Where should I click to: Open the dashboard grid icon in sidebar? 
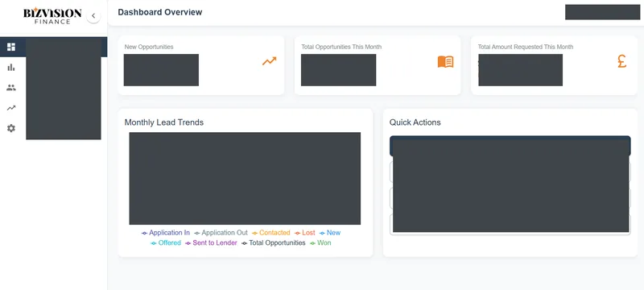[x=11, y=47]
